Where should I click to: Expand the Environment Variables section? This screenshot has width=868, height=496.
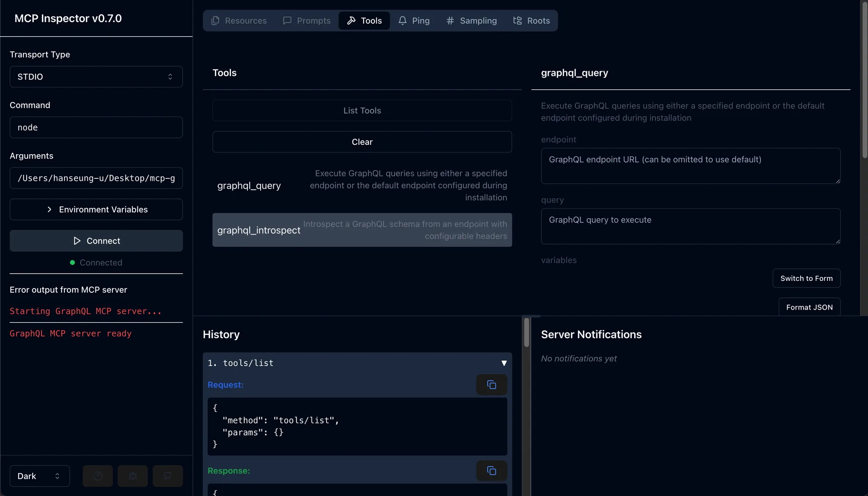click(x=96, y=209)
